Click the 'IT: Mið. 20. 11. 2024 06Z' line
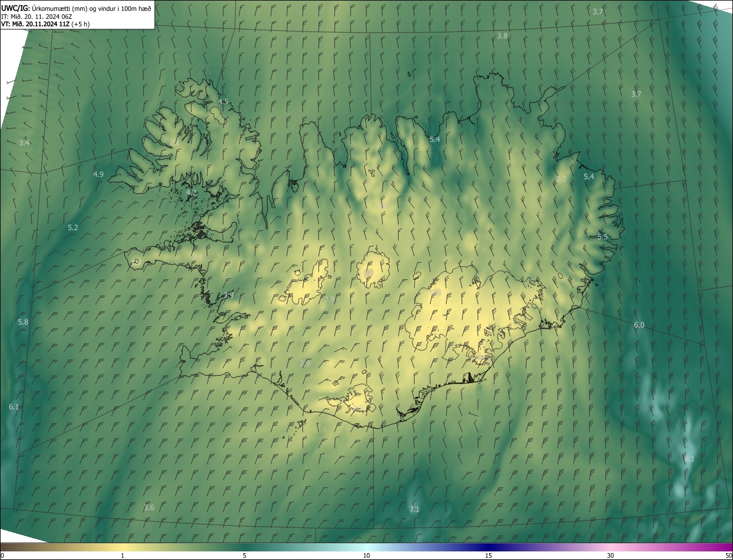 (x=36, y=16)
